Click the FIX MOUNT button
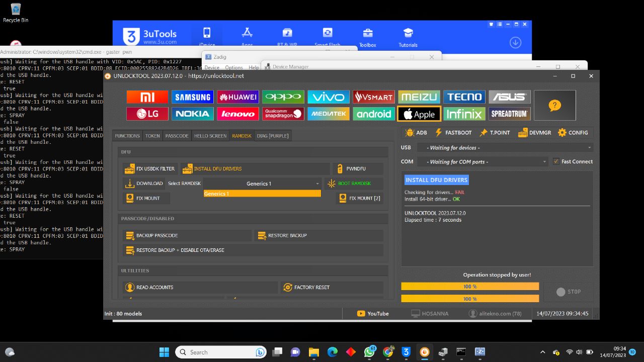This screenshot has width=644, height=362. click(x=146, y=198)
